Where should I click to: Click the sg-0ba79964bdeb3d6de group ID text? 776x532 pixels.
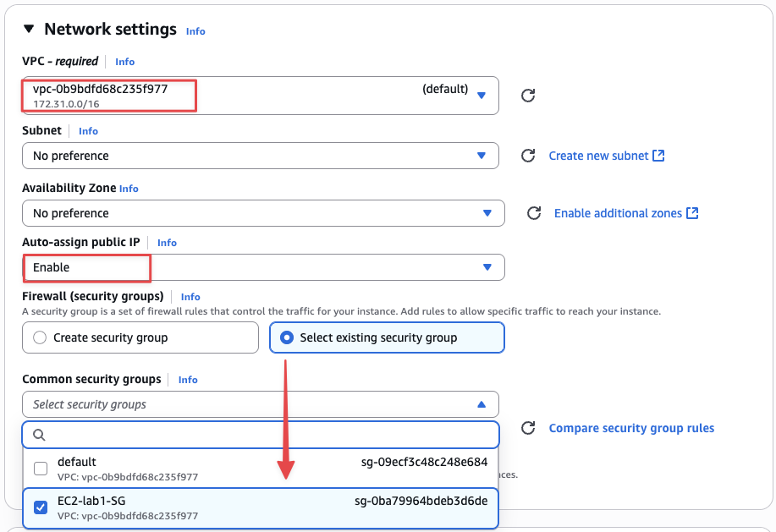[x=421, y=502]
